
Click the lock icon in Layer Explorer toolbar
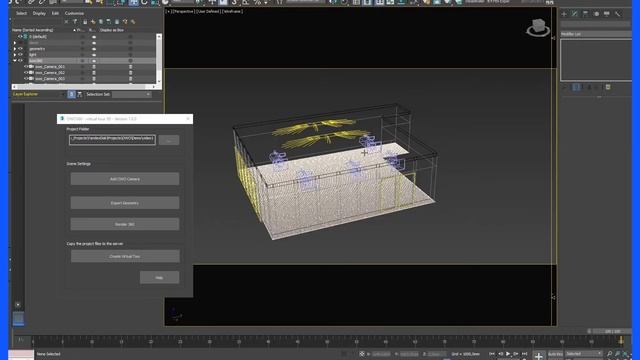pyautogui.click(x=85, y=22)
